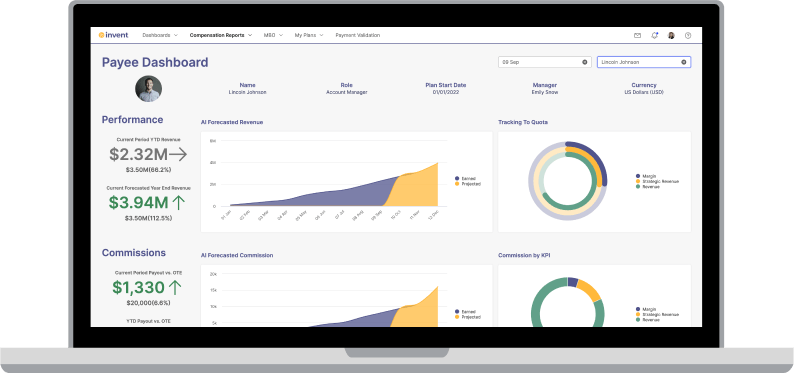Click the $20,000(6.6%) OTE text
Image resolution: width=794 pixels, height=374 pixels.
click(148, 303)
